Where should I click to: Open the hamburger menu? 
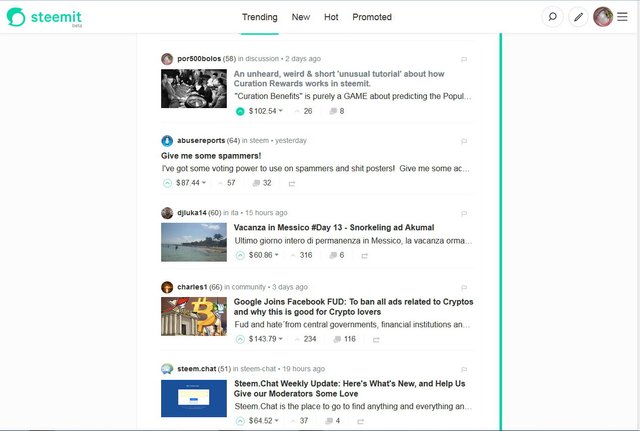(622, 17)
